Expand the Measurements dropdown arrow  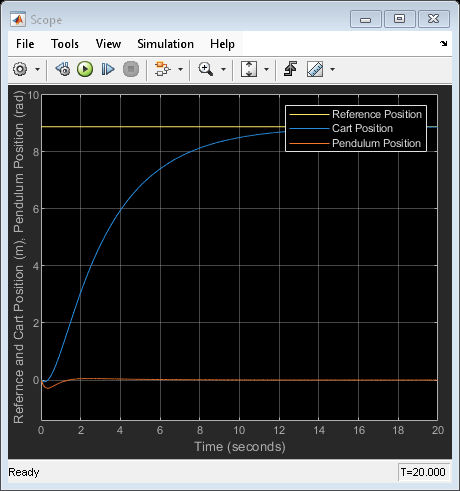(332, 69)
